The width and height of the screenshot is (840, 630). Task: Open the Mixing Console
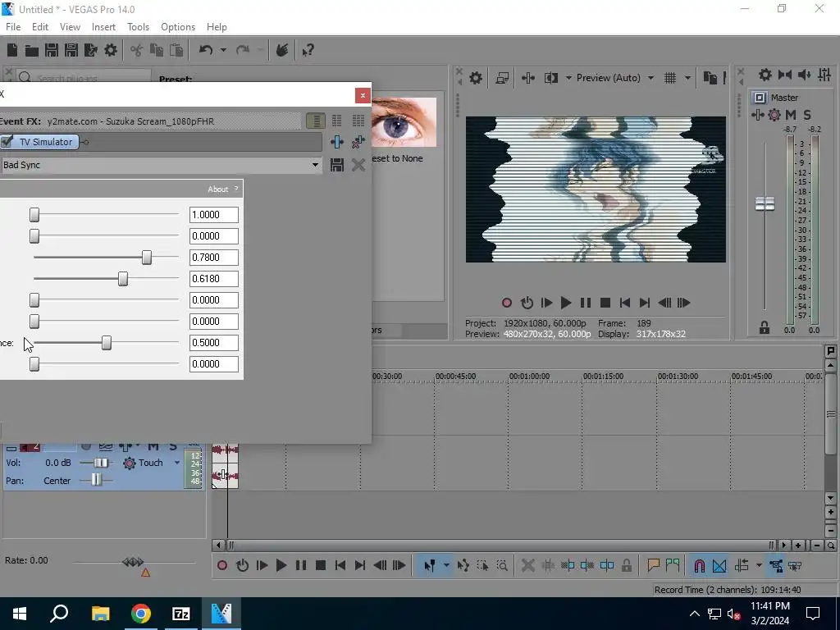pyautogui.click(x=824, y=75)
